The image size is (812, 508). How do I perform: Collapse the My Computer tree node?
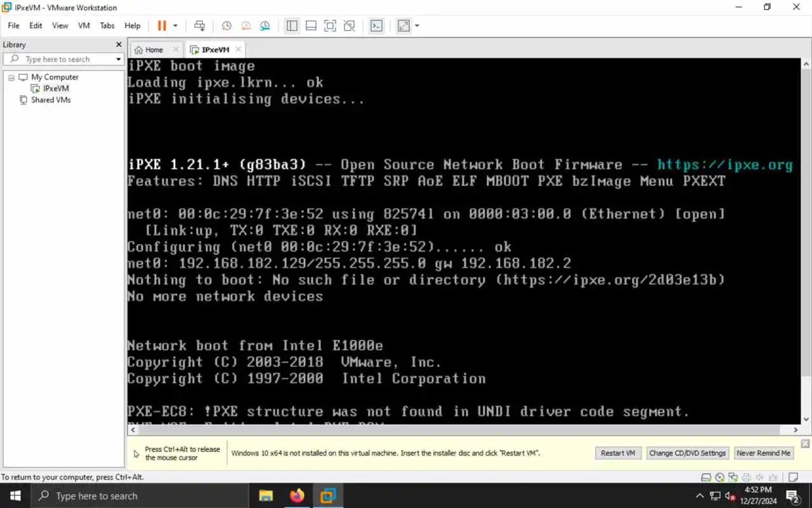click(x=11, y=77)
